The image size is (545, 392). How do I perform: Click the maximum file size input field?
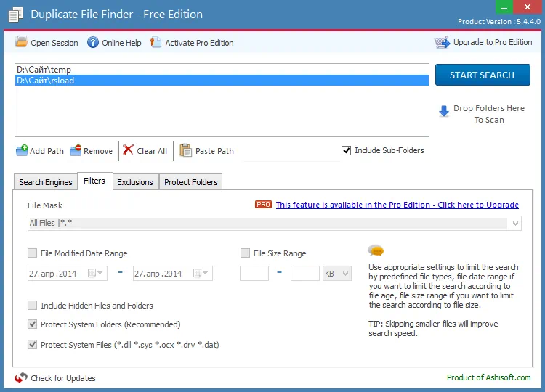click(x=304, y=273)
